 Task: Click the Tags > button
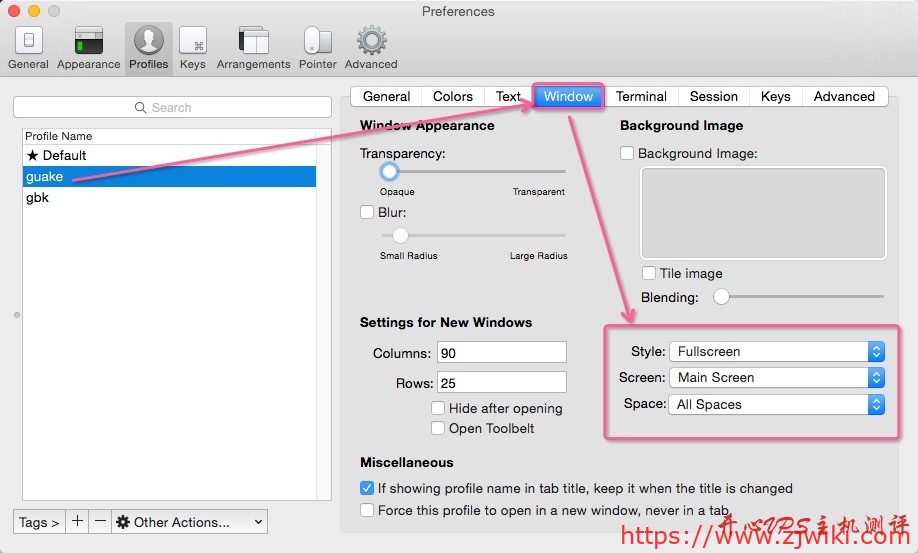click(x=39, y=521)
